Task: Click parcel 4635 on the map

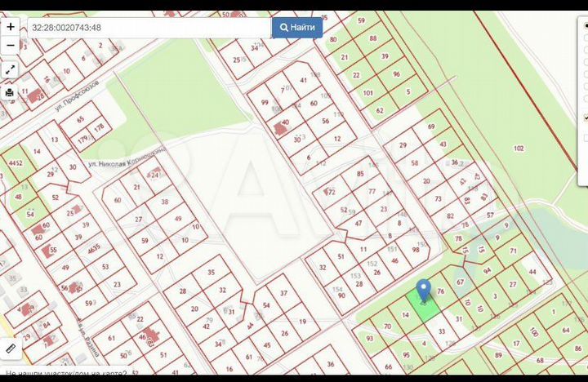Action: tap(93, 247)
